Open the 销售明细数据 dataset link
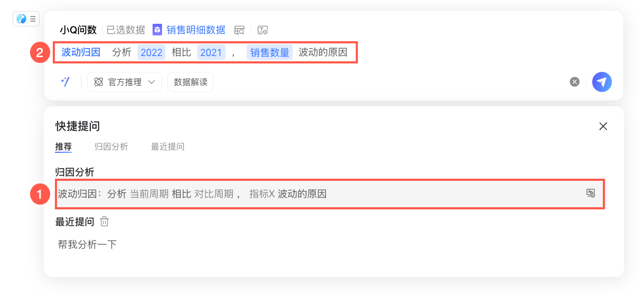 (x=196, y=30)
